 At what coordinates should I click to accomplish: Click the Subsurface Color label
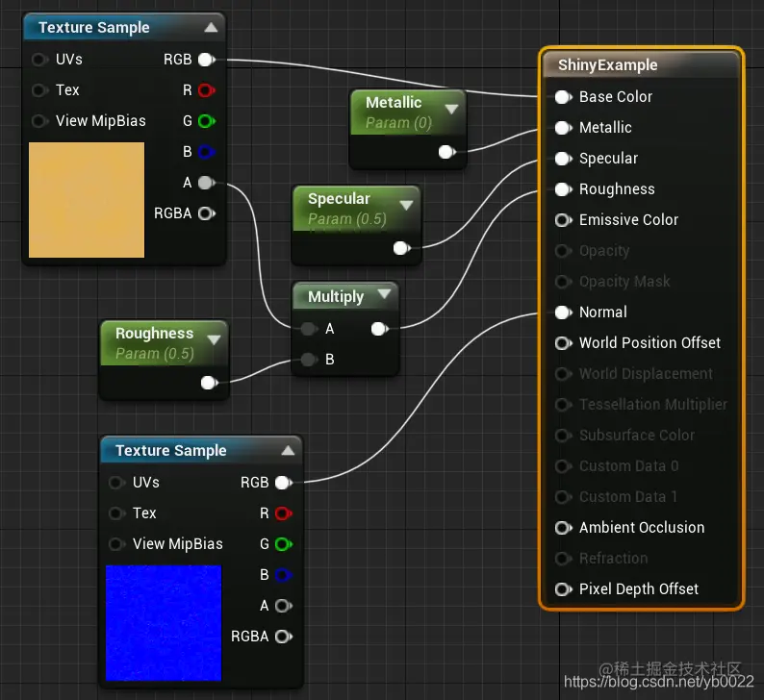637,436
